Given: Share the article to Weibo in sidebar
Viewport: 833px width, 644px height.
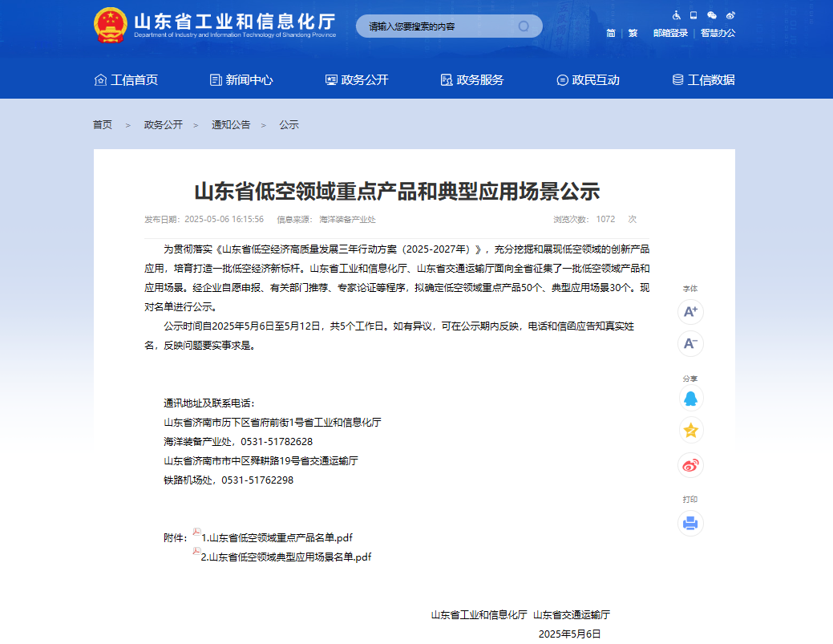Looking at the screenshot, I should (690, 465).
